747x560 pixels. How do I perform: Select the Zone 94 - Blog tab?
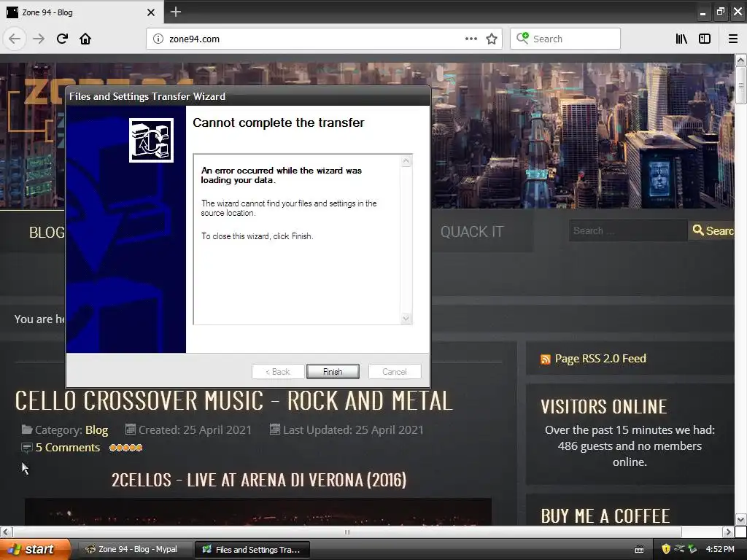[82, 12]
